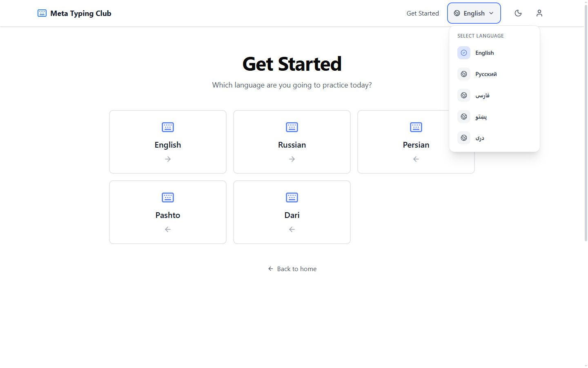This screenshot has height=368, width=588.
Task: Click the keyboard logo icon beside Meta Typing Club
Action: point(42,13)
